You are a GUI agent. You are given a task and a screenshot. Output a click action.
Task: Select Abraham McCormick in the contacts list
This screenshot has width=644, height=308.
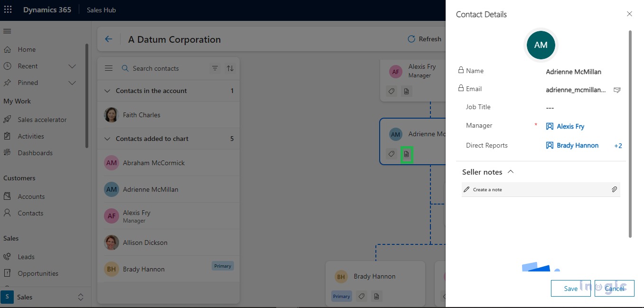[x=168, y=163]
